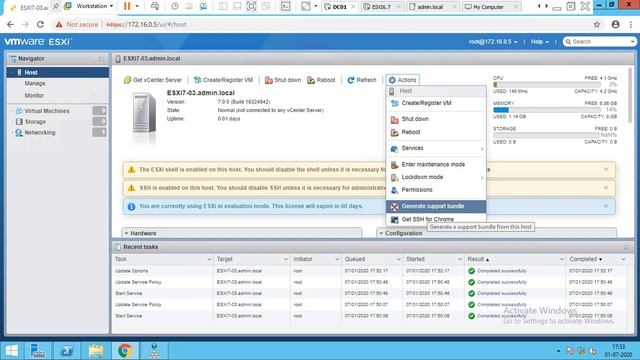Dismiss the ESXi shell enabled warning
This screenshot has height=360, width=640.
click(x=606, y=169)
